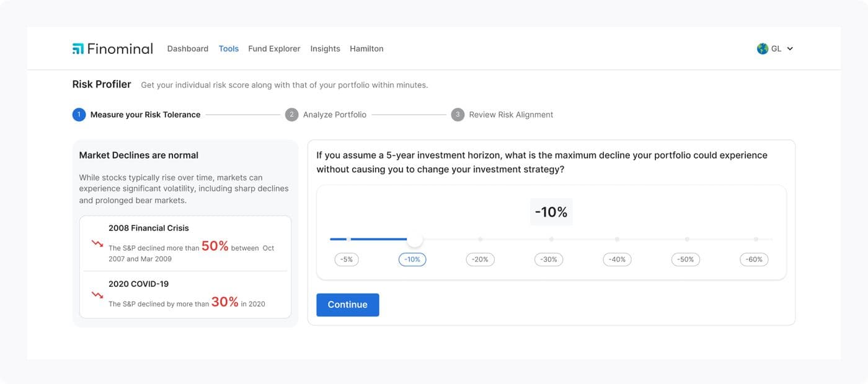Click the red 30% figure
The image size is (868, 384).
click(x=225, y=302)
